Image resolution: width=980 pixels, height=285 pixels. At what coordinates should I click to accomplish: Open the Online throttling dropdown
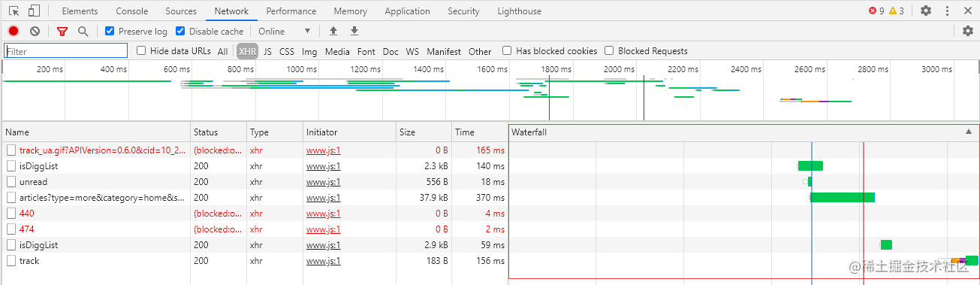[x=285, y=31]
